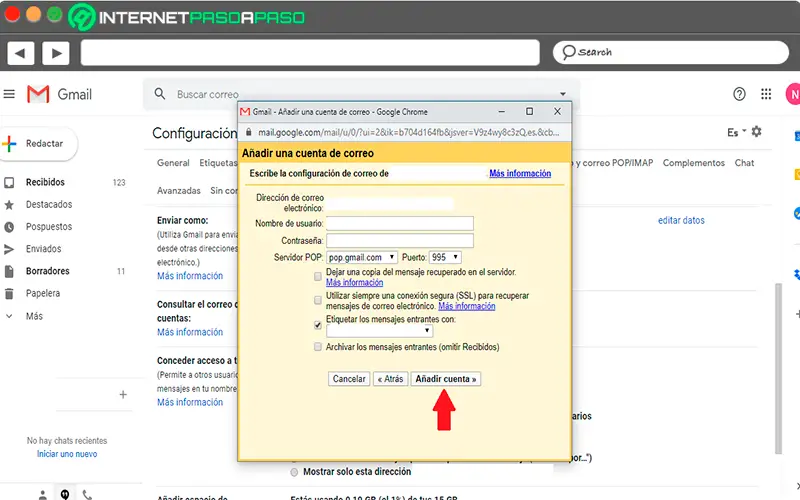This screenshot has width=800, height=500.
Task: Enable Dejar una copia del mensaje checkbox
Action: click(318, 277)
